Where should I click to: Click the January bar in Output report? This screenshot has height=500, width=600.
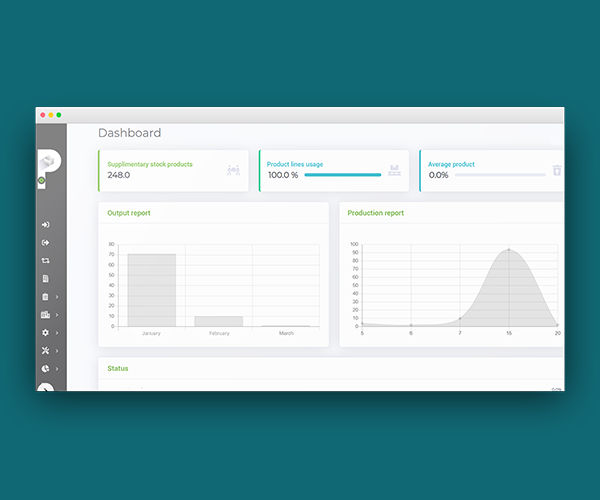152,290
